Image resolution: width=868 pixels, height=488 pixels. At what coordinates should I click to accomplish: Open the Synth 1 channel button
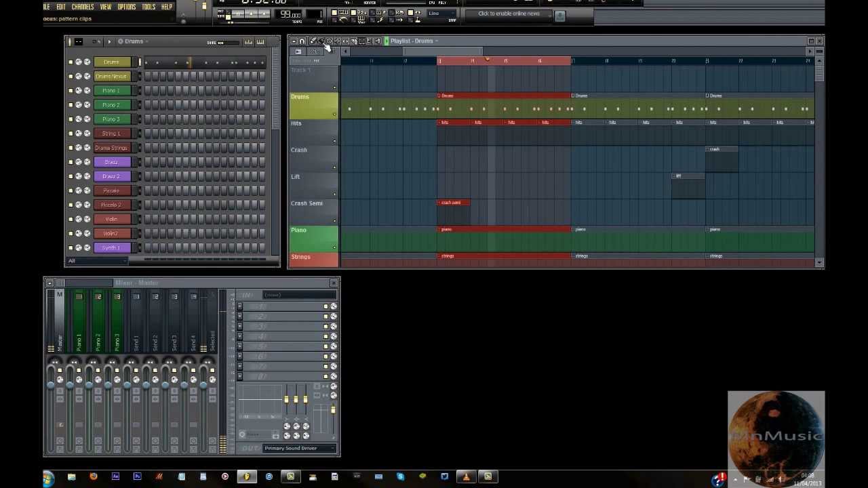pos(111,247)
